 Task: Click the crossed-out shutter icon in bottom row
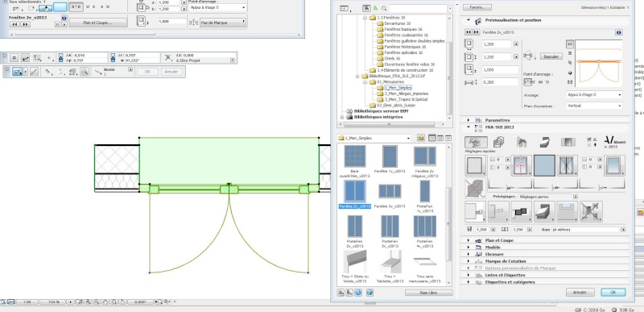tap(591, 211)
